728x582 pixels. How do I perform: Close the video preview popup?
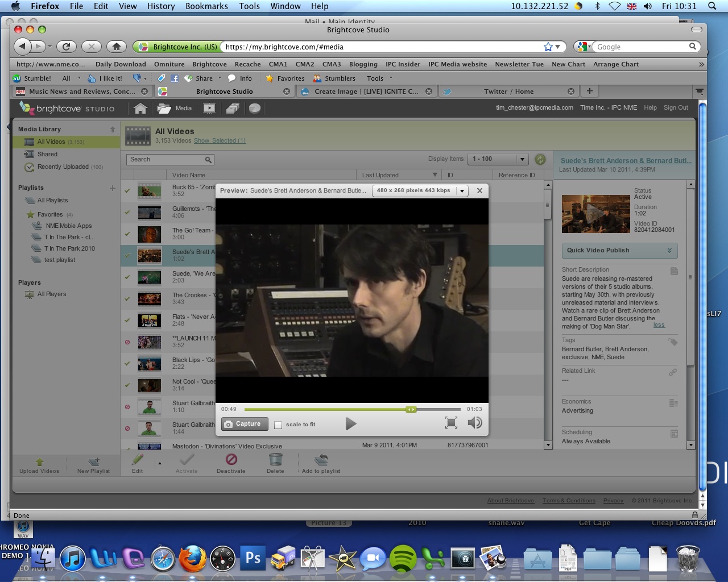[479, 191]
